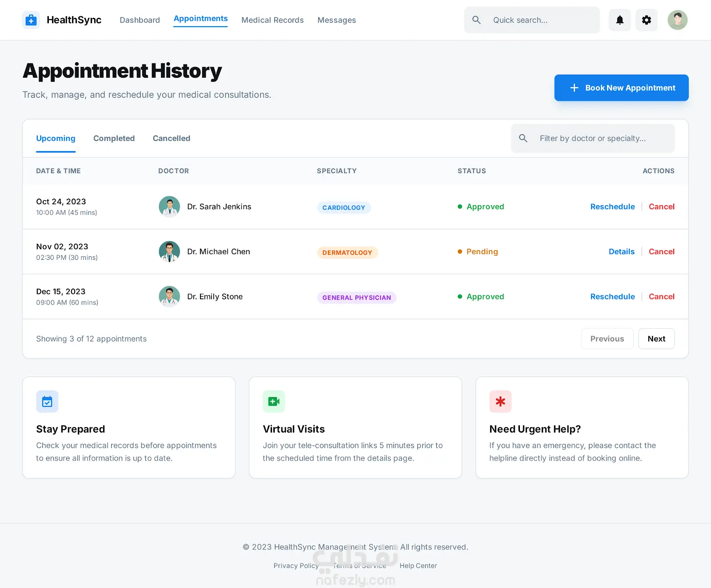This screenshot has width=711, height=588.
Task: Click 'Showing 3 of 12 appointments' text
Action: [91, 339]
